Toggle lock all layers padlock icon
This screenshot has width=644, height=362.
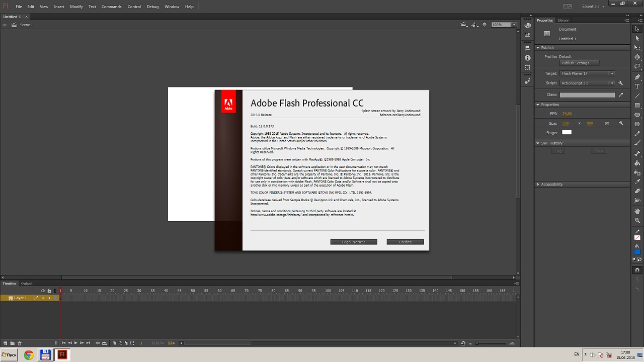[49, 291]
